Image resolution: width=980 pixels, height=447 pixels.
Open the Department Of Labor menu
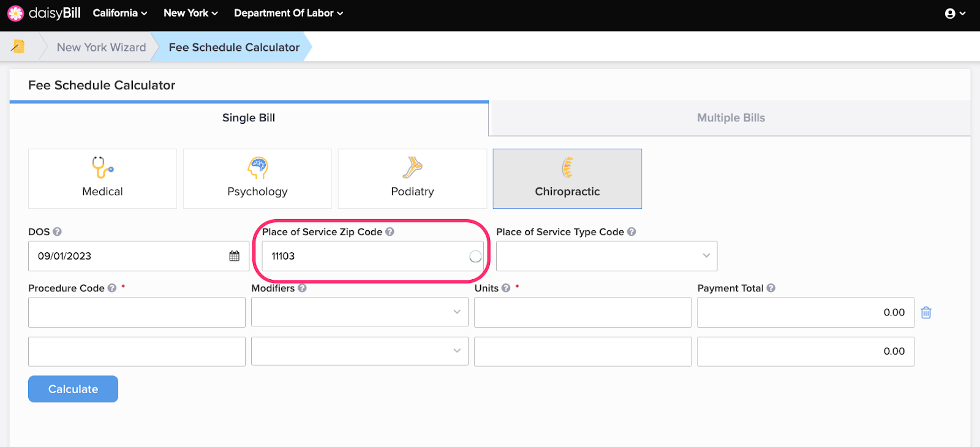(x=288, y=13)
